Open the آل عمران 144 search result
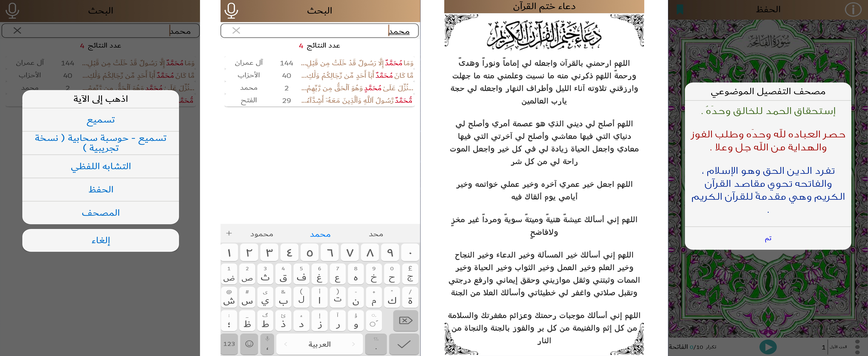 319,63
